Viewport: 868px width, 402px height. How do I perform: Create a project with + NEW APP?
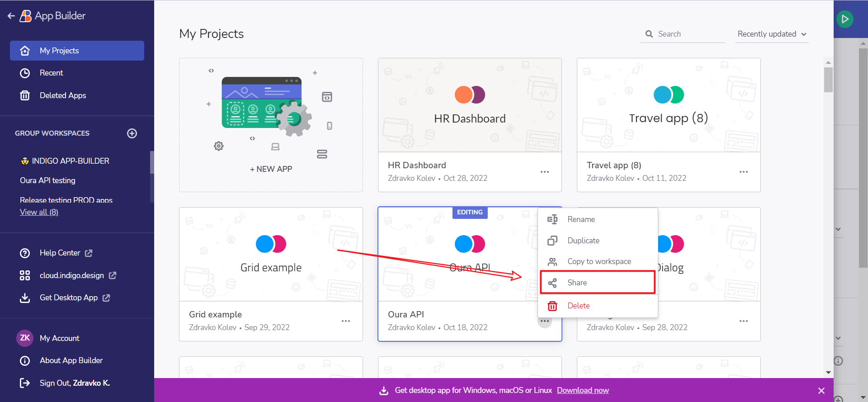271,169
